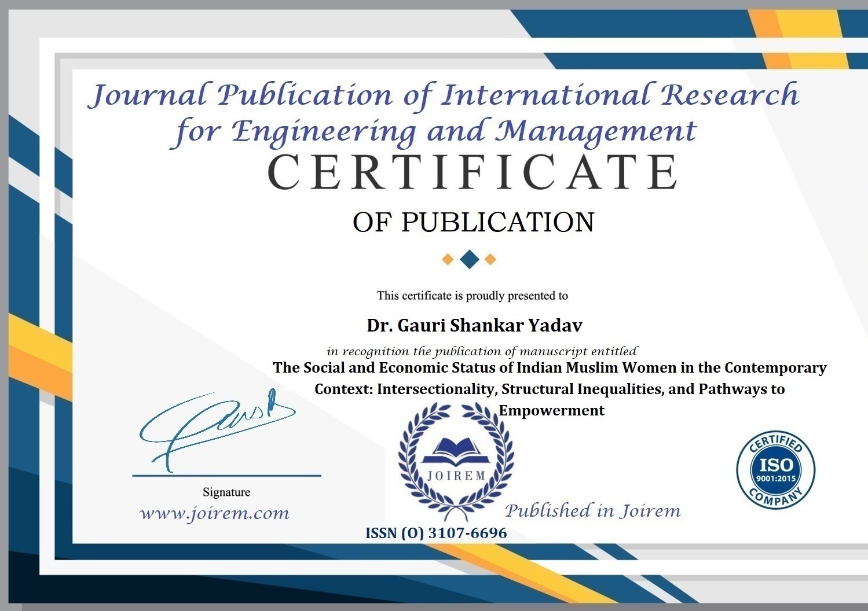The height and width of the screenshot is (611, 868).
Task: Click the ISO 9001:2015 Certified Company badge
Action: tap(775, 470)
